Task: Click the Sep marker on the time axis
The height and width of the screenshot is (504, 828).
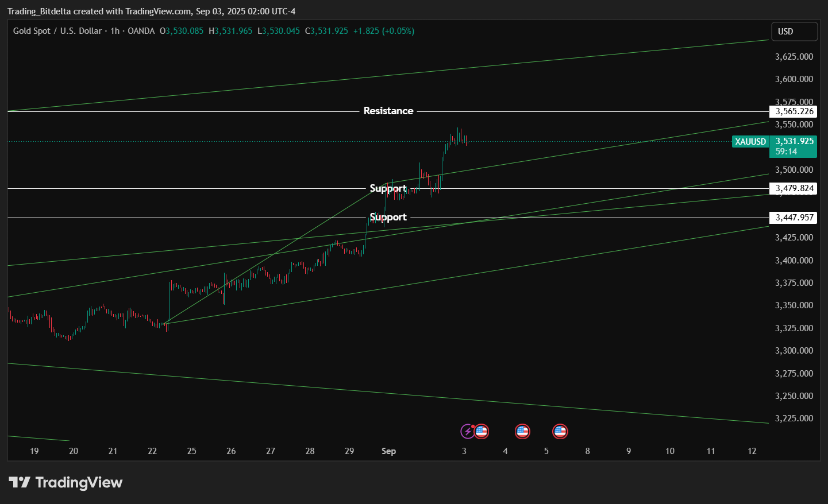Action: [388, 451]
